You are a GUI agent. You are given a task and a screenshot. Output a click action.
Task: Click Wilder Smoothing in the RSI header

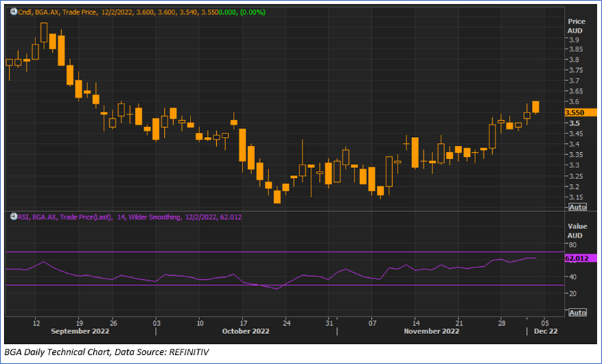(154, 217)
